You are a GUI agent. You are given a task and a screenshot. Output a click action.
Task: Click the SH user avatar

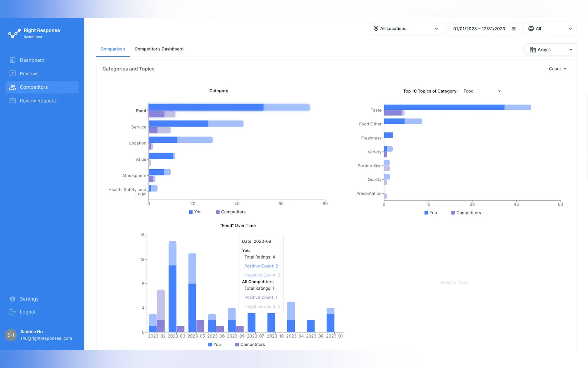[x=11, y=335]
